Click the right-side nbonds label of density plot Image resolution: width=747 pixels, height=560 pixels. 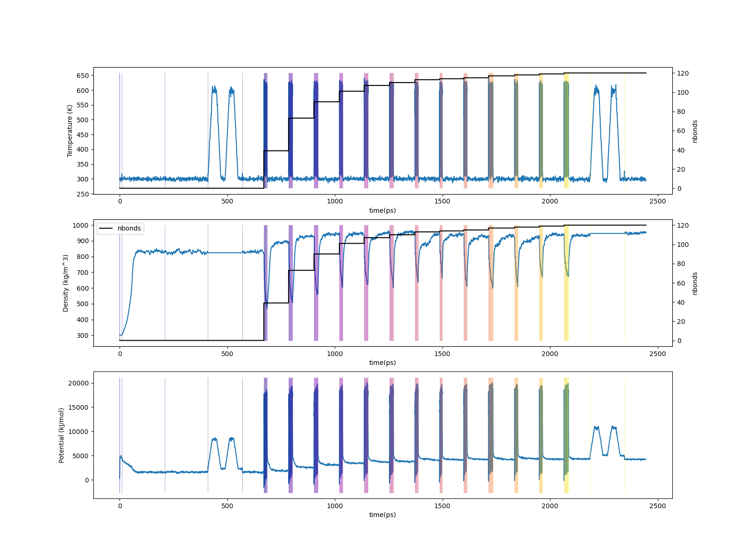click(x=695, y=283)
